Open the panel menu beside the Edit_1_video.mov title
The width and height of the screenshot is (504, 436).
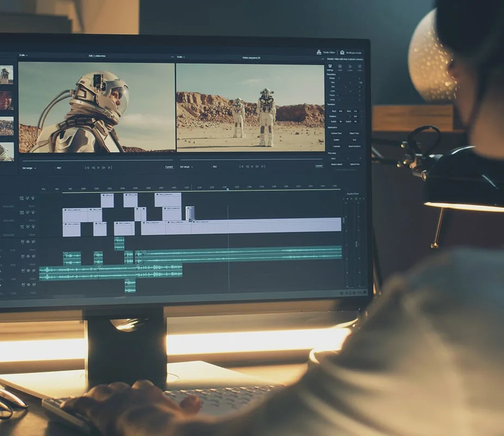point(172,57)
